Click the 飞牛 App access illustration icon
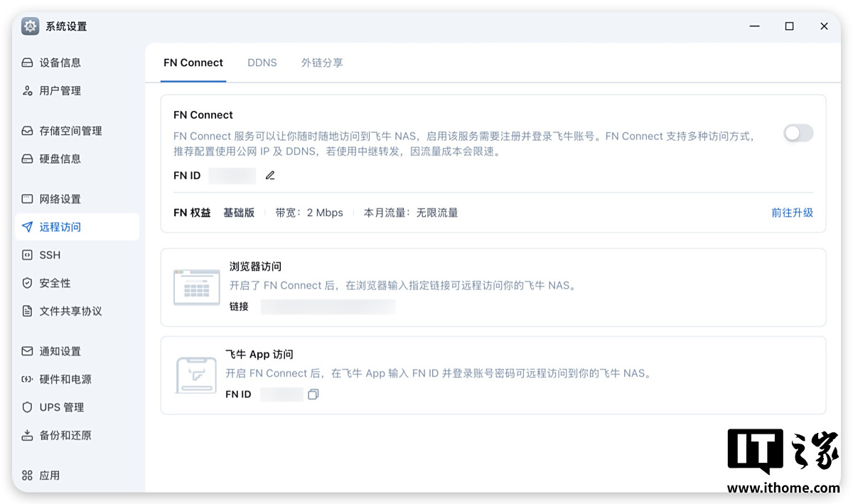 pyautogui.click(x=196, y=375)
